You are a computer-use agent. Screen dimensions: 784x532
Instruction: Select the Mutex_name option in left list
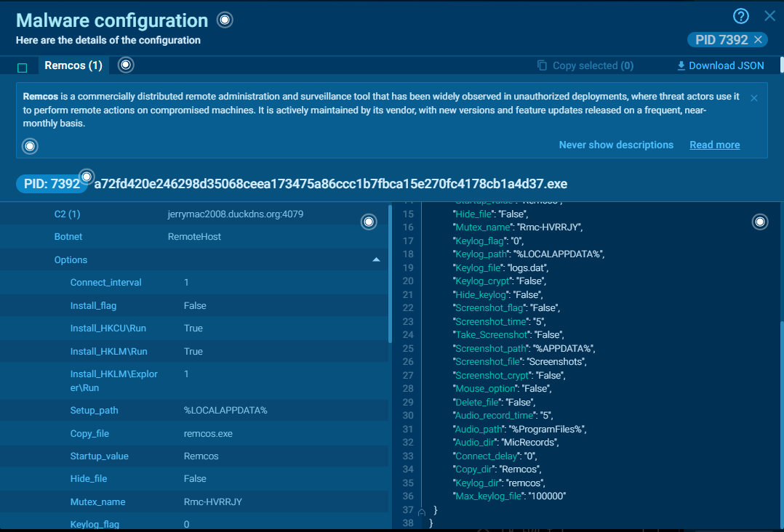194,501
